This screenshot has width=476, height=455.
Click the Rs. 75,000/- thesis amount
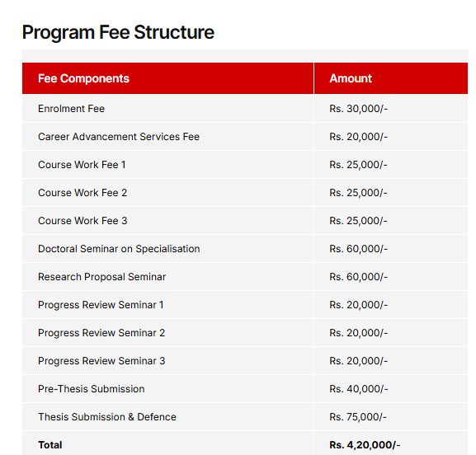click(x=358, y=417)
